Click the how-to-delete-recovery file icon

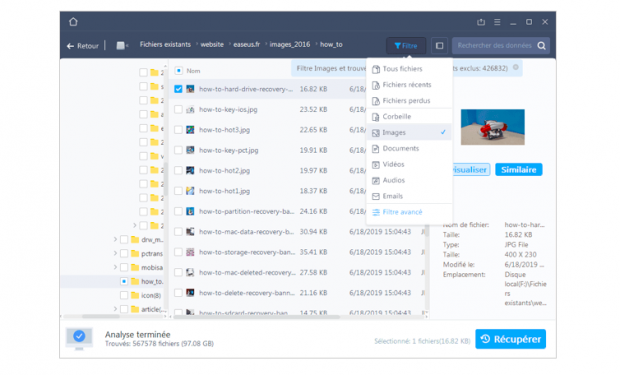[190, 293]
